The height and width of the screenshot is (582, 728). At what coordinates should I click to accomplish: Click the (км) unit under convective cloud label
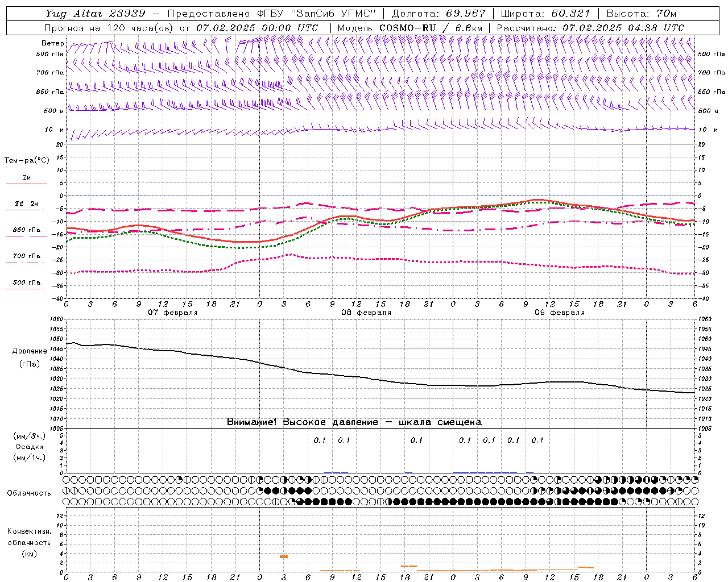pyautogui.click(x=29, y=554)
